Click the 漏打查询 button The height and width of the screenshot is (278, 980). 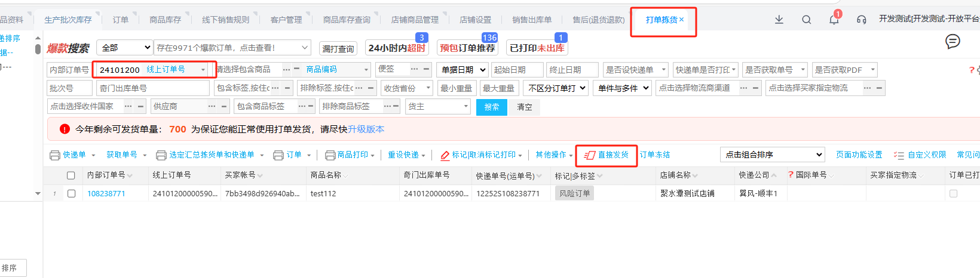tap(338, 48)
